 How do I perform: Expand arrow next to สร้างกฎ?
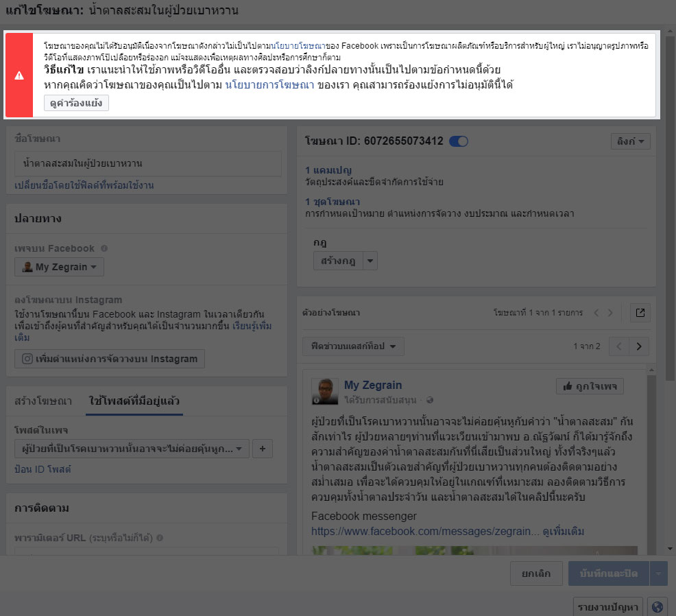tap(370, 261)
